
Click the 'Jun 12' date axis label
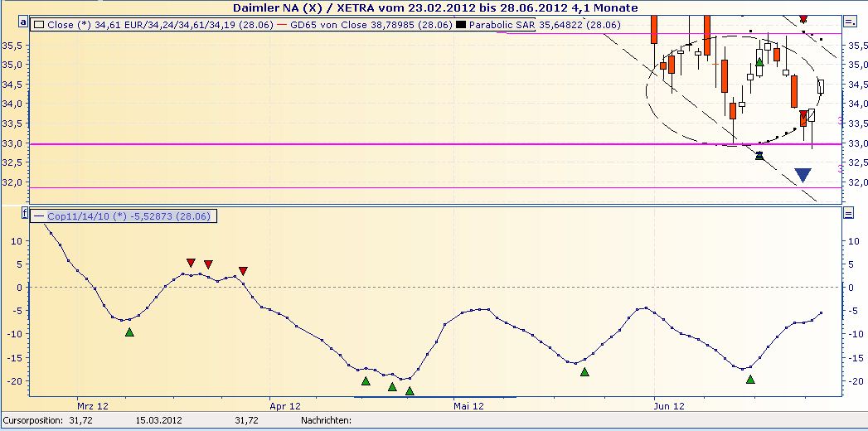(669, 407)
